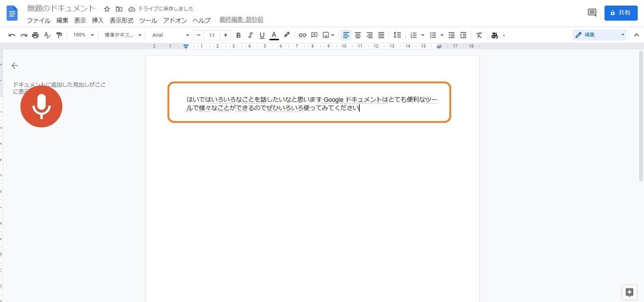Clear formatting with the crossed T icon
The height and width of the screenshot is (302, 644).
(x=479, y=35)
